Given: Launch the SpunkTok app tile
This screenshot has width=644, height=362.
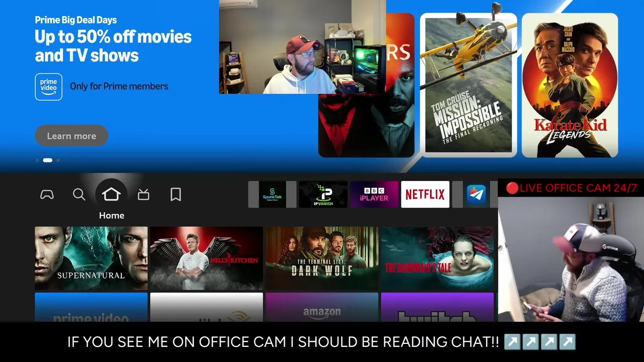Looking at the screenshot, I should 272,195.
